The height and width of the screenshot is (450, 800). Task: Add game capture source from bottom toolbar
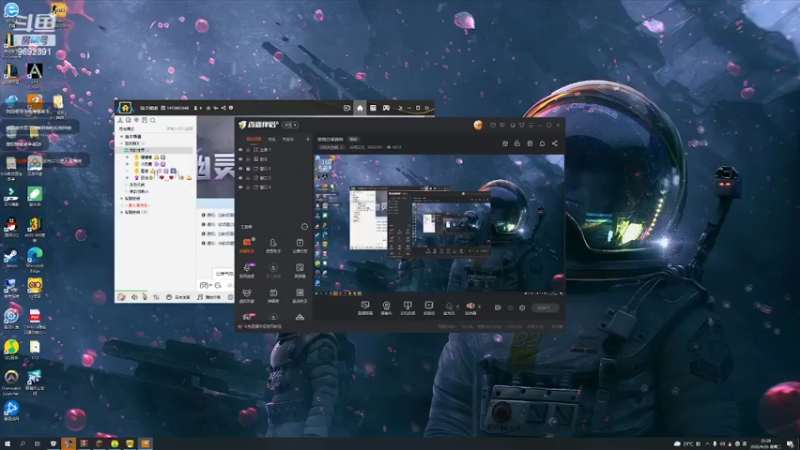coord(407,307)
